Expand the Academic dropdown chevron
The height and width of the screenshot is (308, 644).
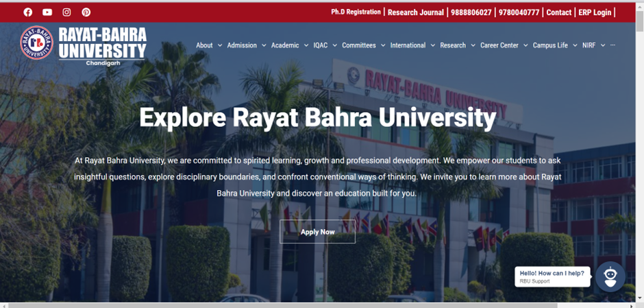[306, 46]
